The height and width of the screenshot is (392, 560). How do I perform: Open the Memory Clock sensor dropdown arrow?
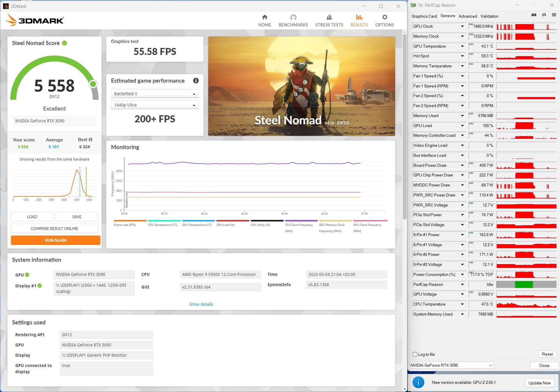click(462, 36)
